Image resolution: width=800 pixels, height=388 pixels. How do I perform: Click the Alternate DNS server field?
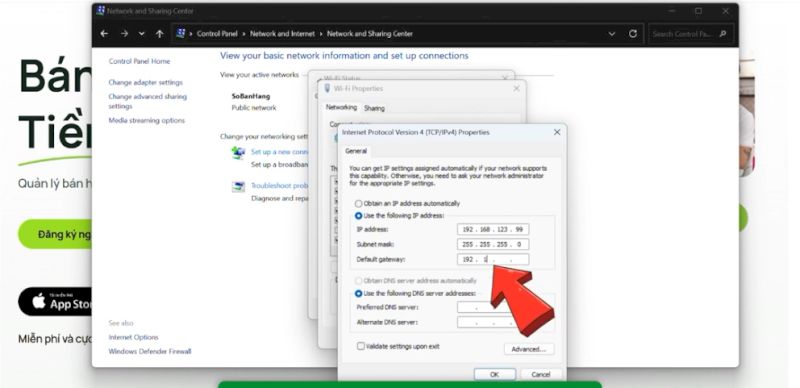click(493, 322)
